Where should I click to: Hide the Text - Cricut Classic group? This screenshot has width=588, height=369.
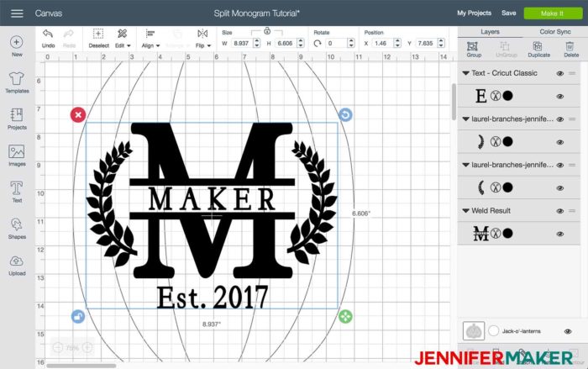tap(560, 73)
